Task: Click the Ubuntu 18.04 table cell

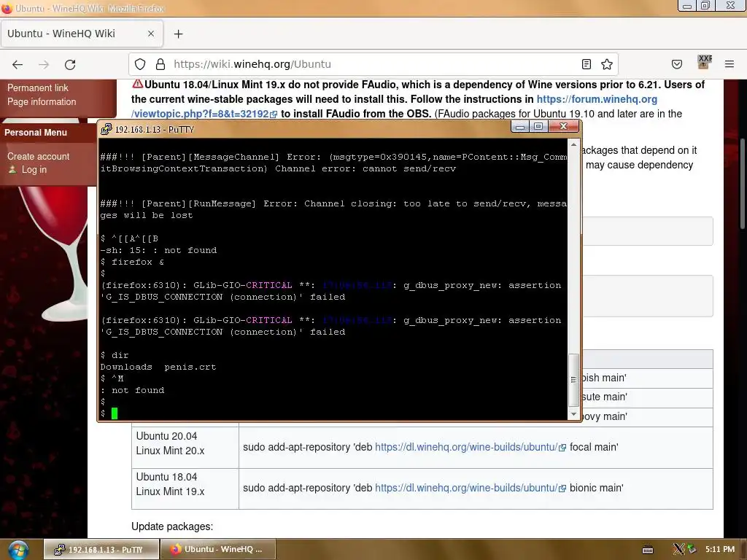Action: coord(185,489)
